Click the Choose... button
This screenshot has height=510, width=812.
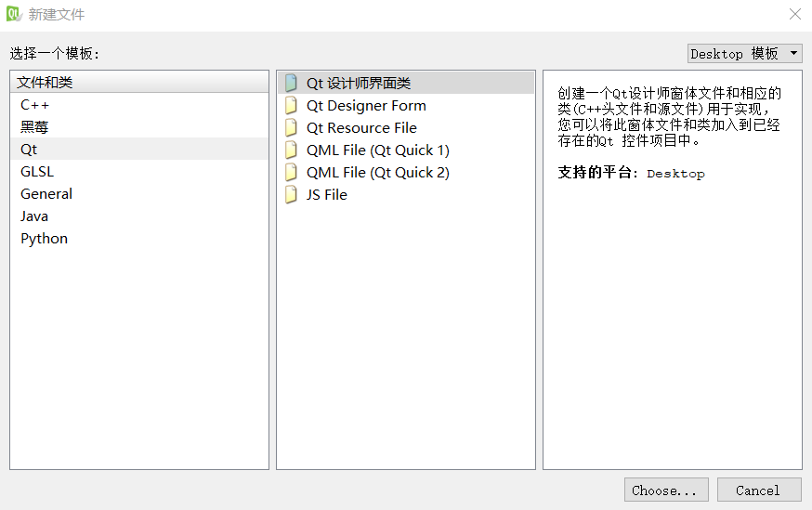click(666, 490)
